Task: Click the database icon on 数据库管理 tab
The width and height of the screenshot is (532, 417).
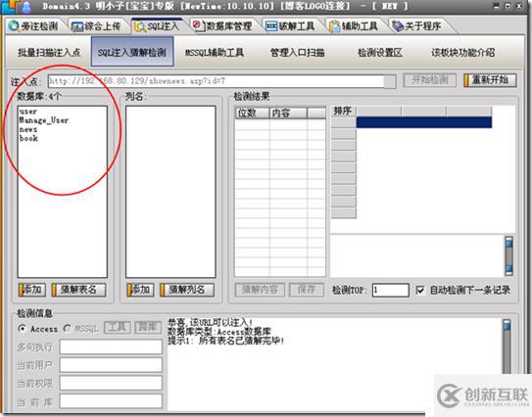Action: pyautogui.click(x=200, y=25)
